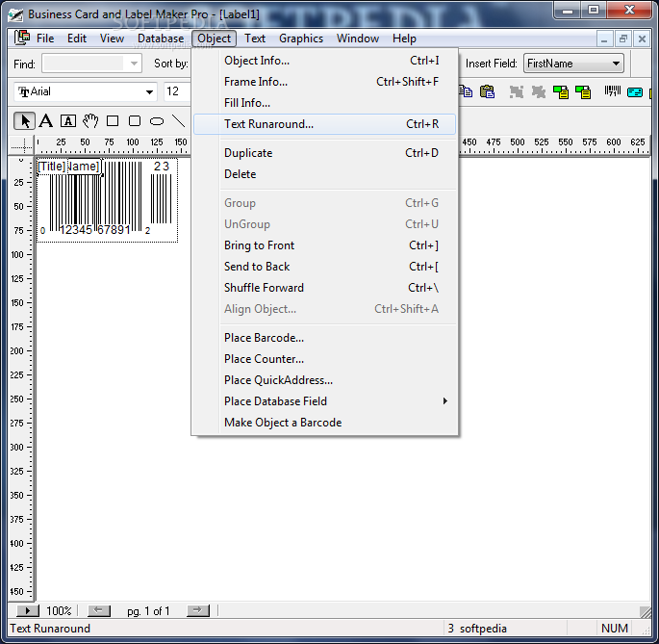Click the pg. 1 of 1 indicator
The height and width of the screenshot is (644, 659).
tap(148, 611)
